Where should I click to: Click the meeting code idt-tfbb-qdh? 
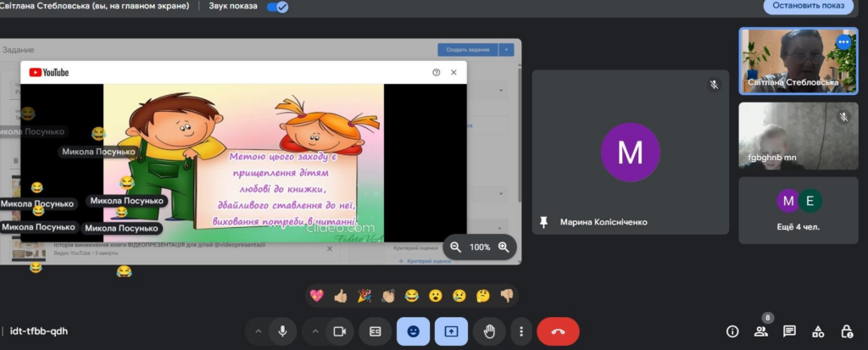click(x=39, y=331)
